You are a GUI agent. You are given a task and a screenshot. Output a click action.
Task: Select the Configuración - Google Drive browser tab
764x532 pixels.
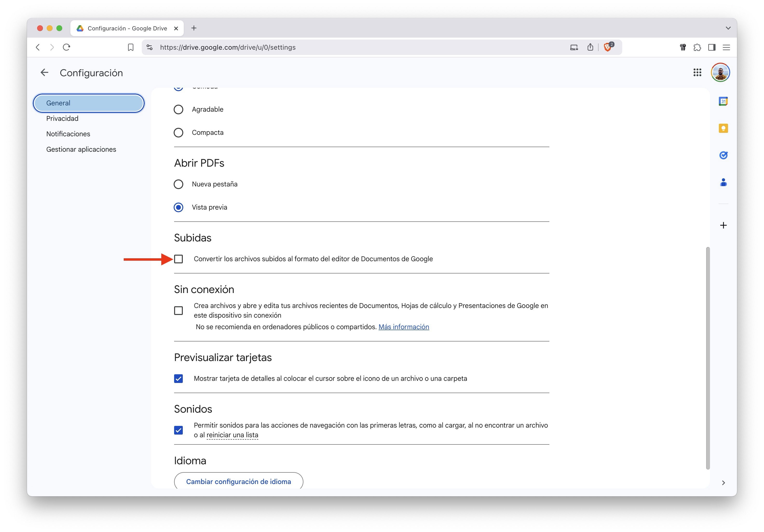(x=127, y=28)
